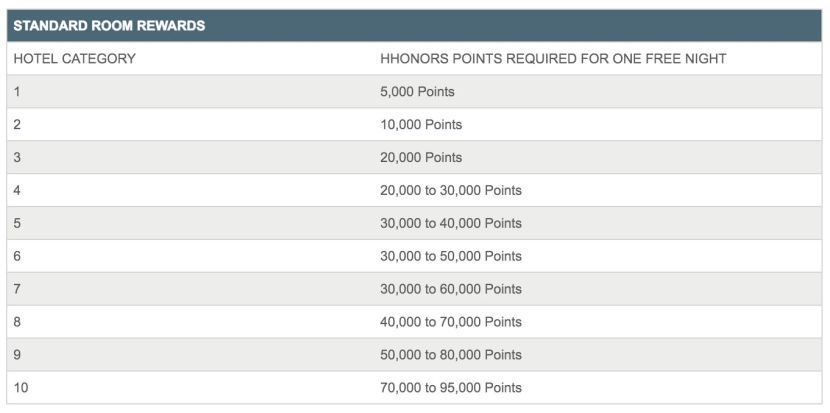Click hotel category number 7 cell
Screen dimensions: 830x413
click(x=18, y=290)
